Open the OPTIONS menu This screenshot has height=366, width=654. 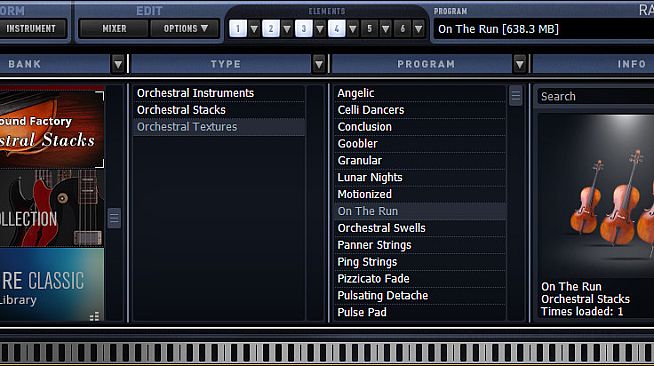click(185, 29)
